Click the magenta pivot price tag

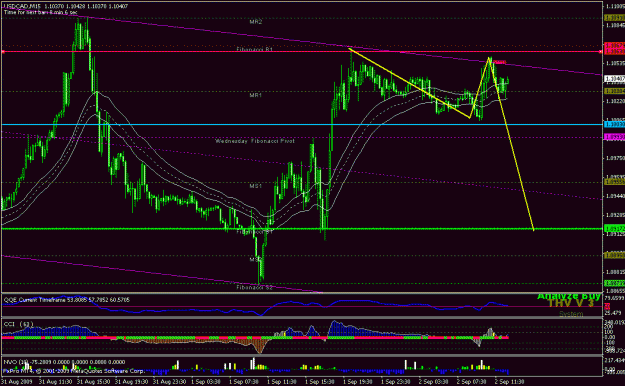(615, 137)
